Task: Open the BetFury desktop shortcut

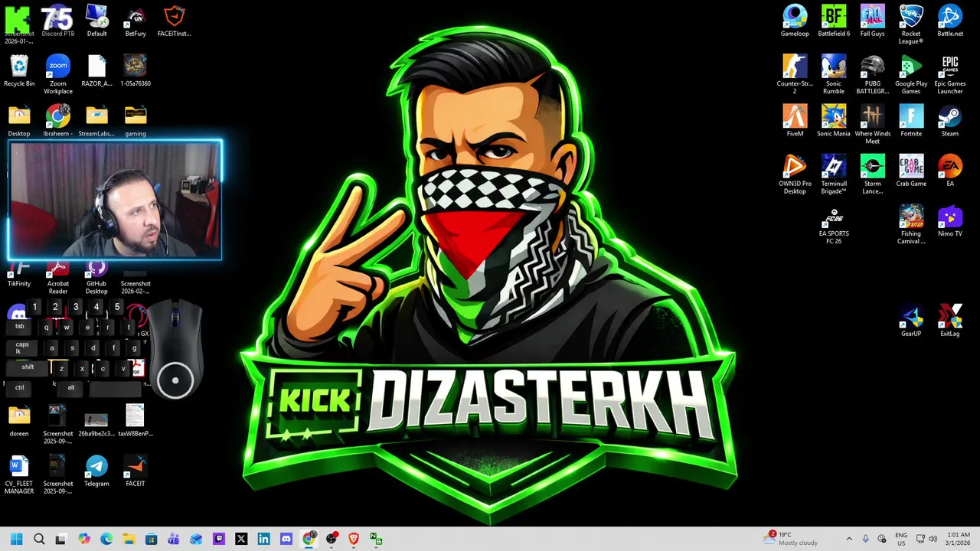Action: [x=136, y=21]
